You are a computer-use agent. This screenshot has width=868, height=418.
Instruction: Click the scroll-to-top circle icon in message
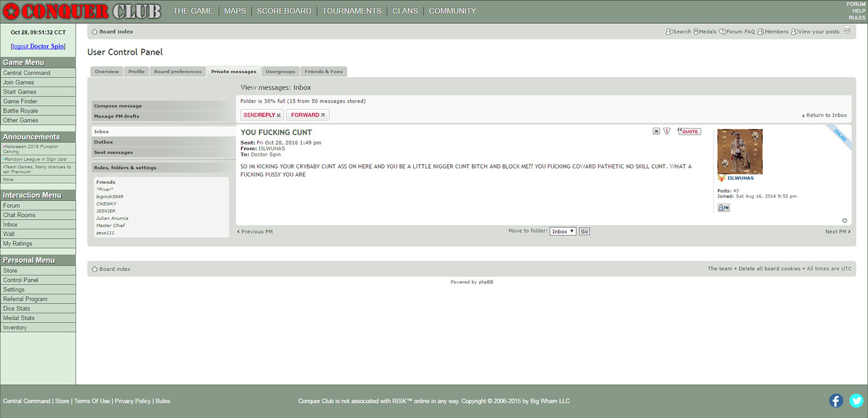tap(844, 220)
